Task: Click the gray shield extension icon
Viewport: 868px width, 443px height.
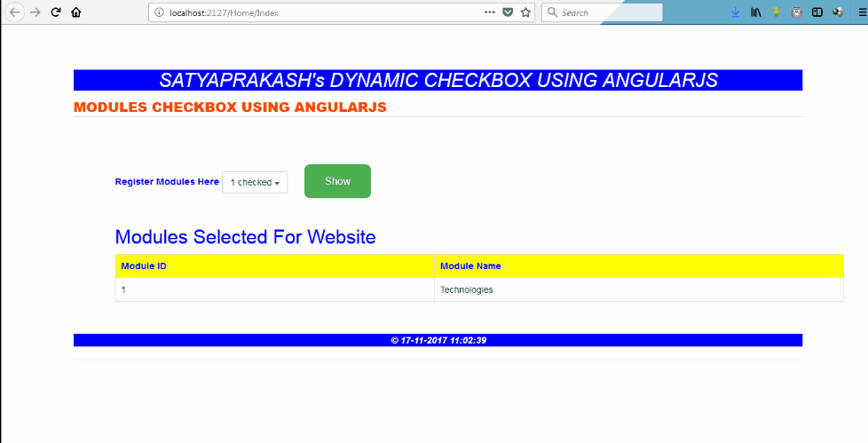Action: [x=797, y=12]
